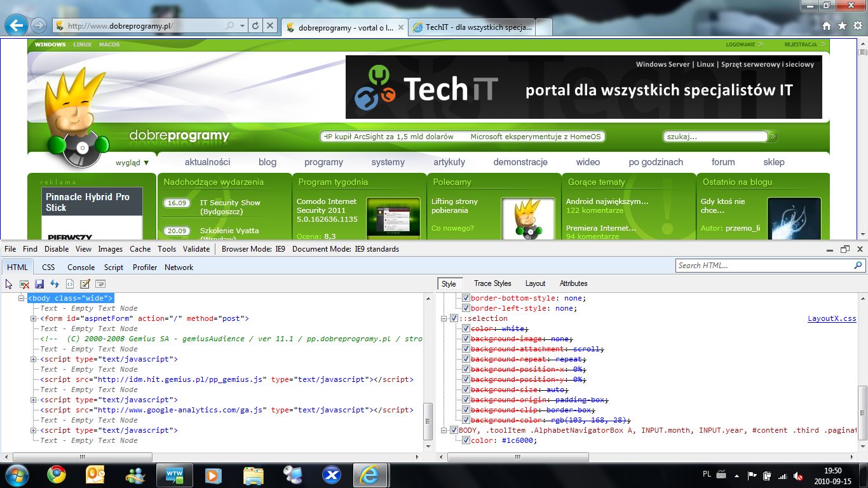Click the blue floppy disk save icon
868x488 pixels.
[39, 284]
